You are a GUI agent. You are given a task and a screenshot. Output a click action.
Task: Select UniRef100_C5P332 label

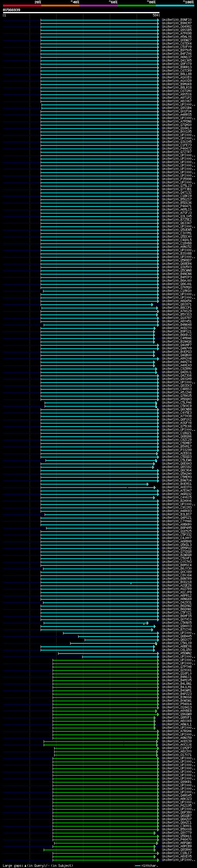tap(176, 535)
